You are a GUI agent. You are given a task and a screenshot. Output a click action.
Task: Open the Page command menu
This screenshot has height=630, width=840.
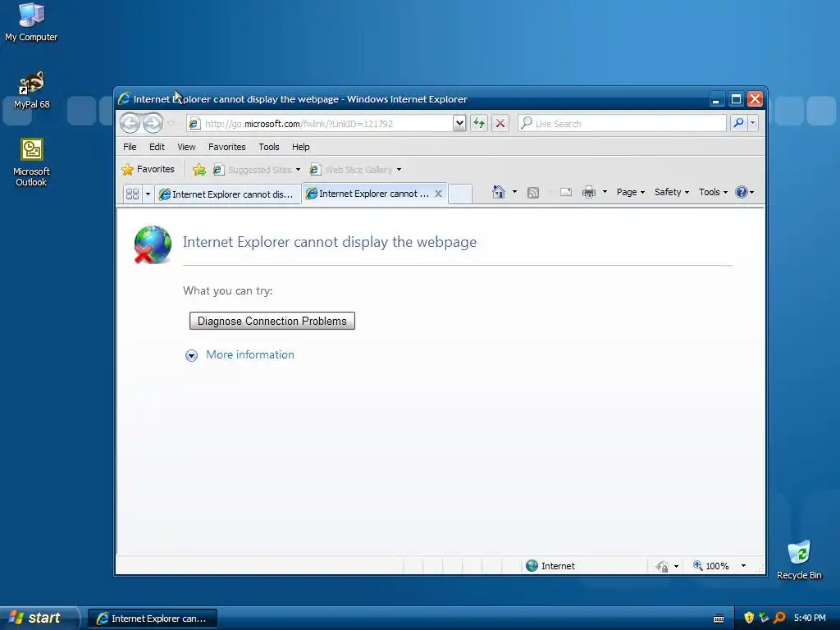point(631,192)
